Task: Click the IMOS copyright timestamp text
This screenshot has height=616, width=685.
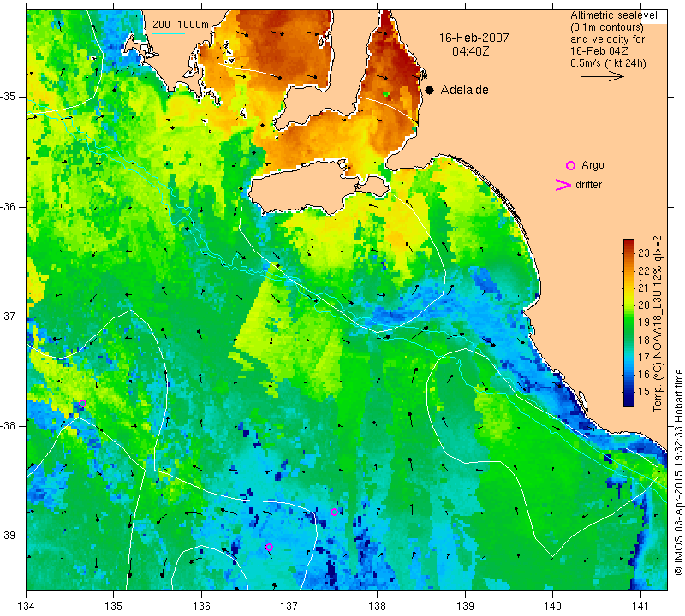Action: (678, 472)
